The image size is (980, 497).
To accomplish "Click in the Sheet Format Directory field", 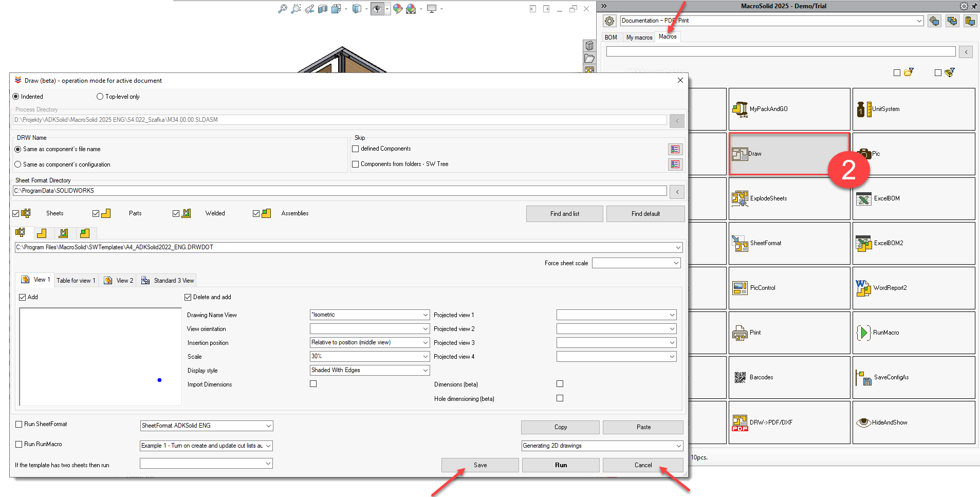I will pyautogui.click(x=340, y=191).
